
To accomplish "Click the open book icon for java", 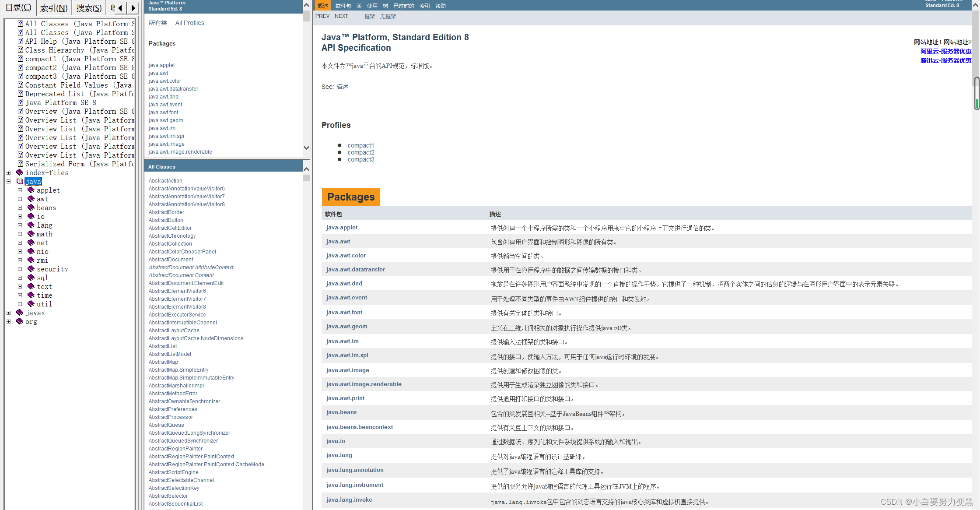I will [x=20, y=181].
